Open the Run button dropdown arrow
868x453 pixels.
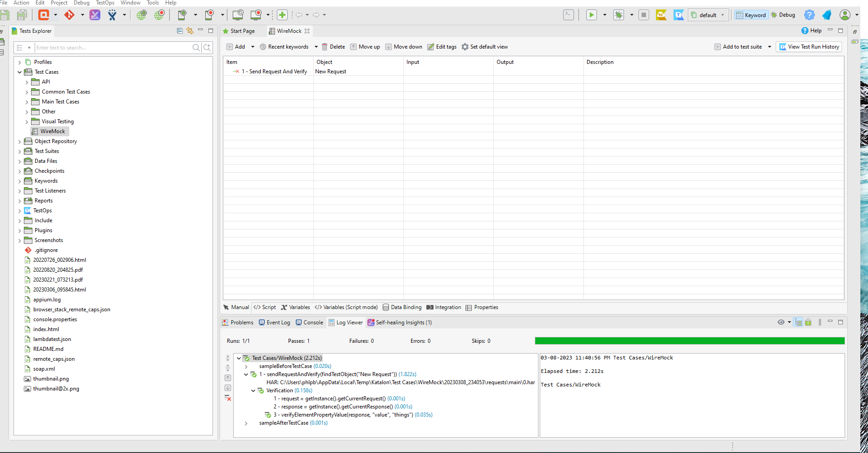click(x=605, y=15)
